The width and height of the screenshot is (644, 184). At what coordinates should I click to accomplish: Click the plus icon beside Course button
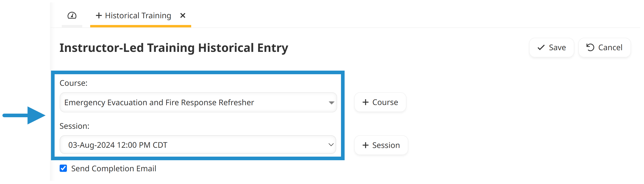point(366,102)
